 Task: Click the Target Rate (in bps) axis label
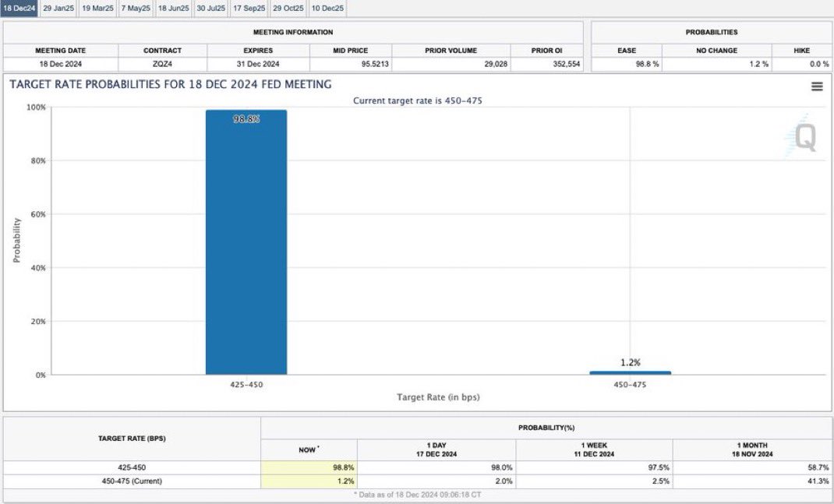438,397
